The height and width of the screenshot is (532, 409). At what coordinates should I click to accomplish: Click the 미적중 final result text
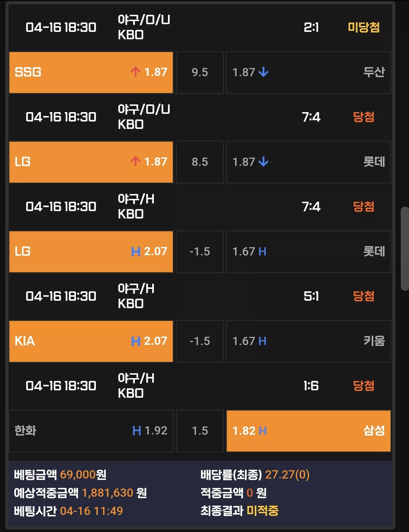coord(263,511)
